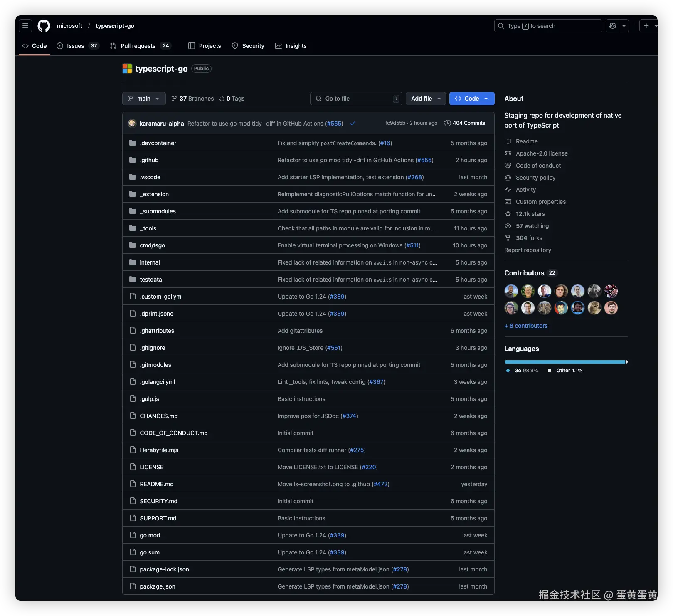Go to GitHub homepage via Octocat logo
The width and height of the screenshot is (673, 616).
[44, 26]
